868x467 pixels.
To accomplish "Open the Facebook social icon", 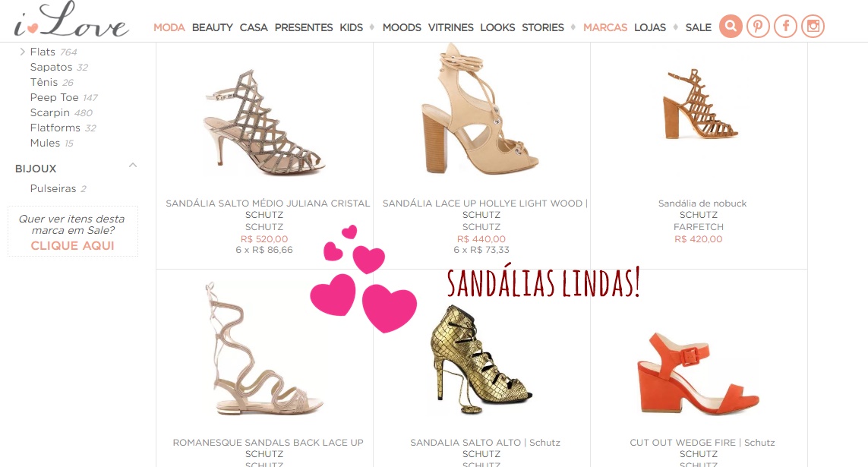I will pyautogui.click(x=785, y=26).
